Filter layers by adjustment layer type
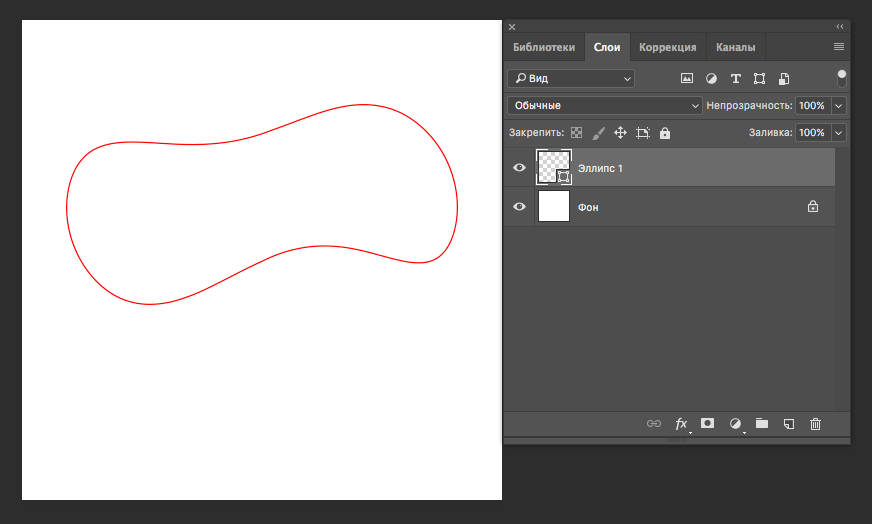Viewport: 872px width, 524px height. pyautogui.click(x=711, y=78)
